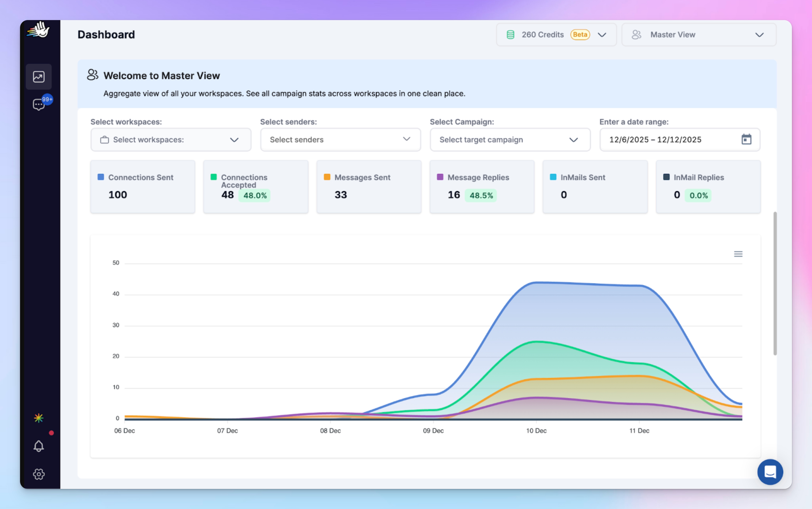Open the analytics dashboard sidebar icon
This screenshot has height=509, width=812.
(39, 77)
